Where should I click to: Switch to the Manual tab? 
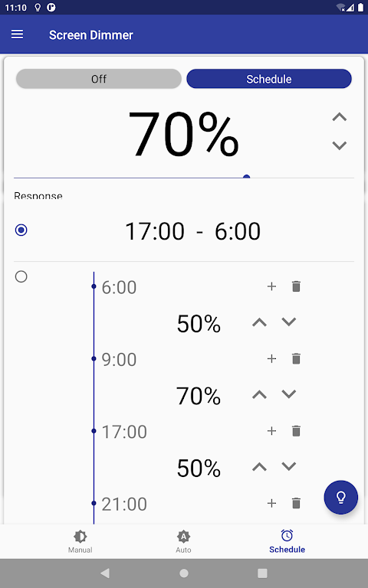coord(80,541)
